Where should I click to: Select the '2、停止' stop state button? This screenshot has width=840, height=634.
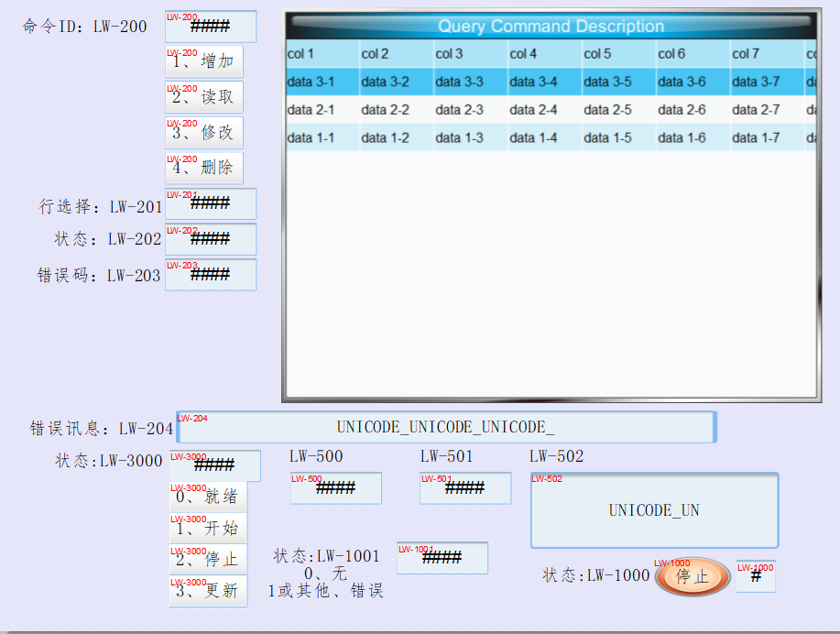pos(208,560)
